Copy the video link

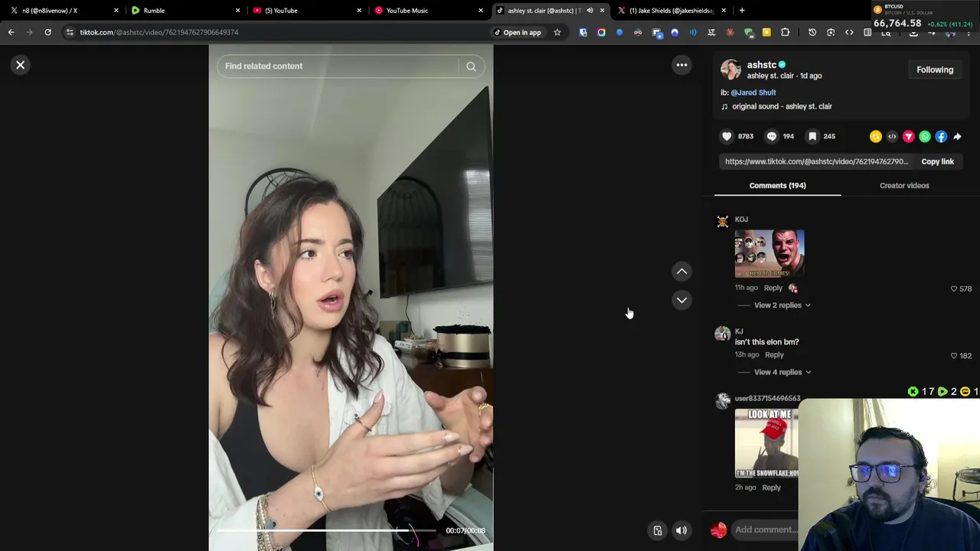pyautogui.click(x=937, y=161)
